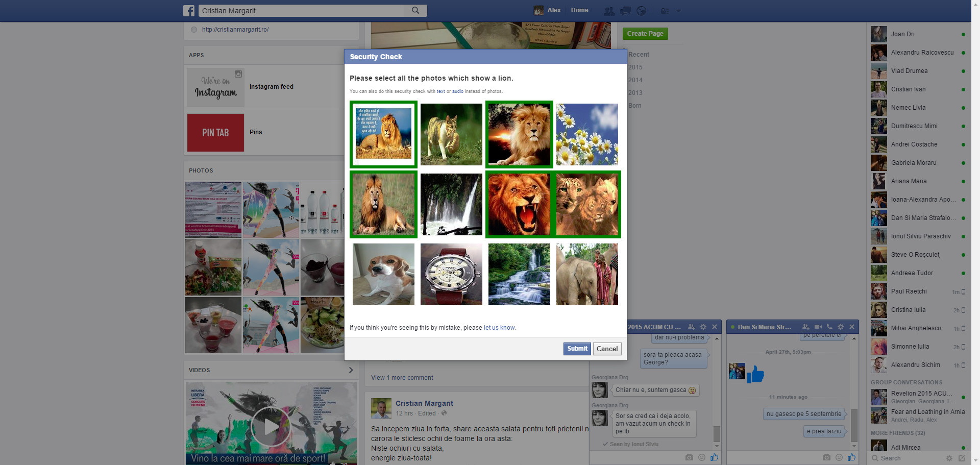Switch security check to audio option
Viewport: 980px width, 465px height.
click(x=458, y=91)
